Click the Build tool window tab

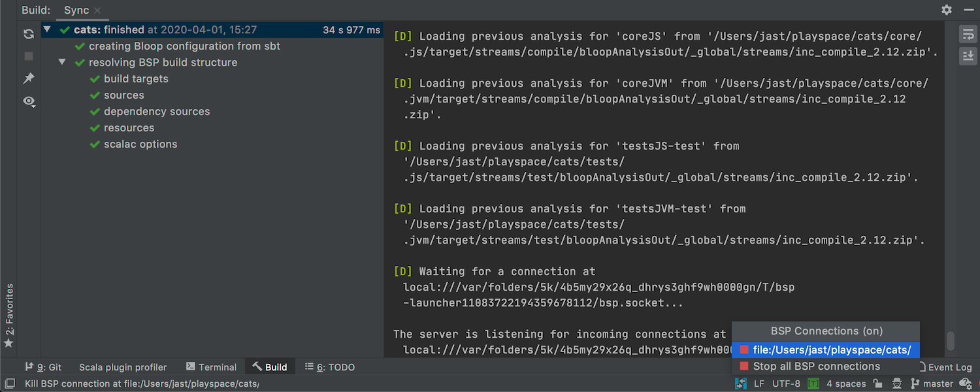(x=270, y=367)
